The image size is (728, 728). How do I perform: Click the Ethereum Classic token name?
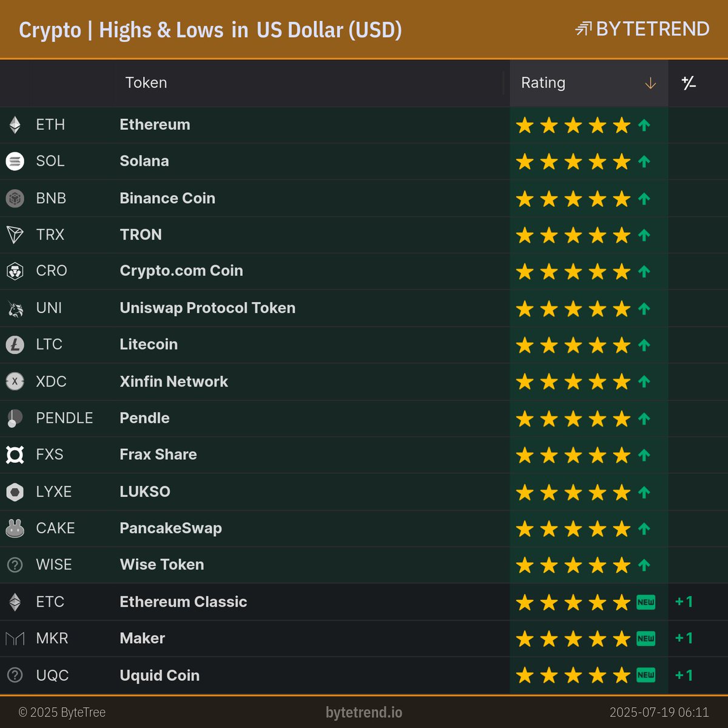tap(183, 602)
